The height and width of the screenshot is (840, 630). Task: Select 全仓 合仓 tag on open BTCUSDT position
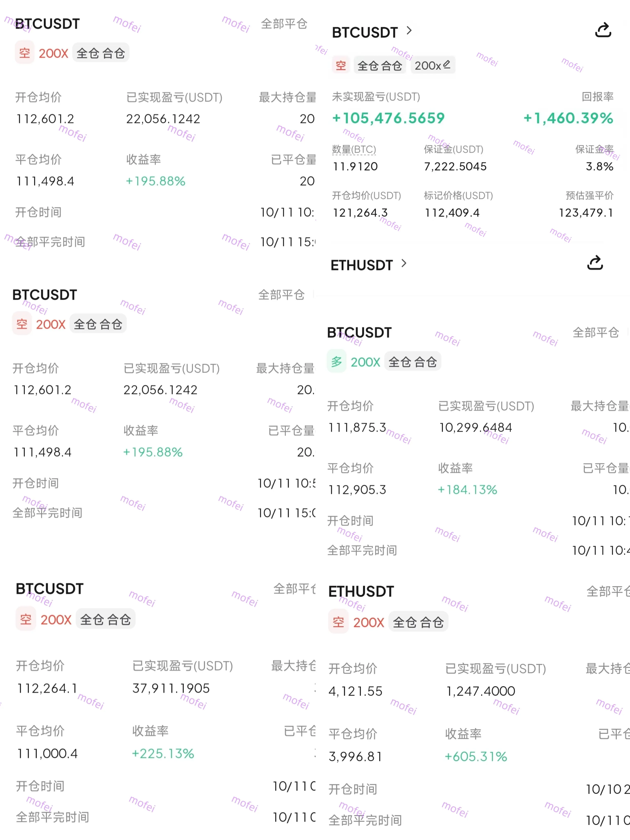tap(380, 65)
